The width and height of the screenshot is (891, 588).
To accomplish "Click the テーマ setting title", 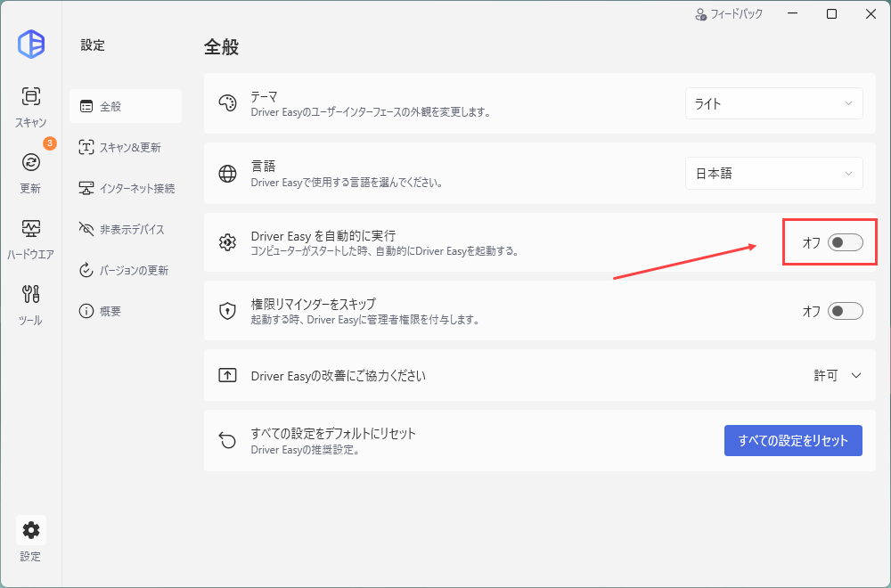I will [265, 96].
